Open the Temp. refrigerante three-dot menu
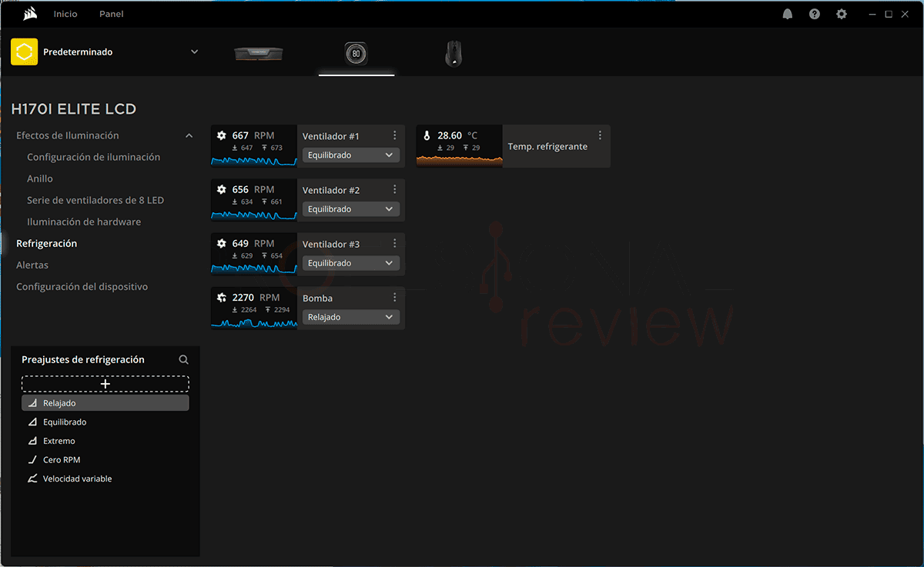Viewport: 924px width, 567px height. tap(600, 135)
